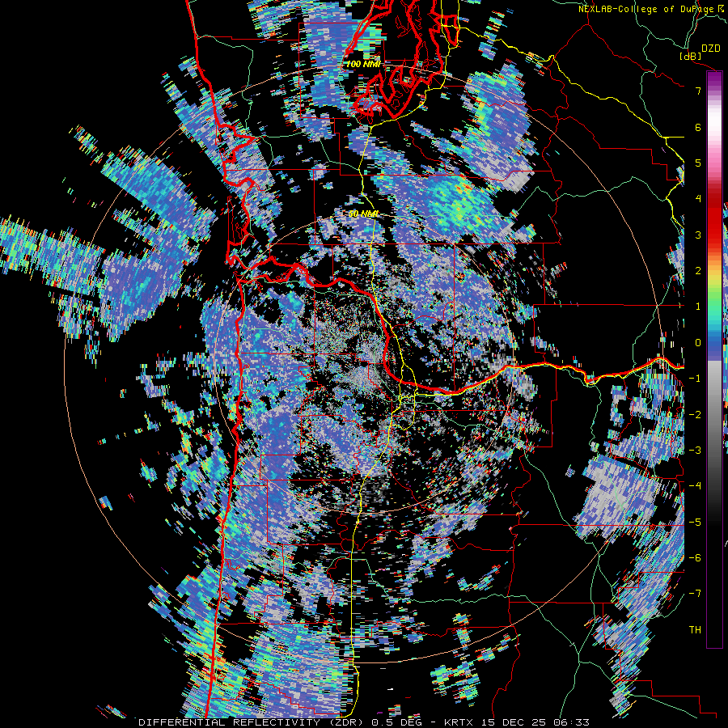This screenshot has height=728, width=728.
Task: Click the KRTX station identifier text
Action: 459,722
